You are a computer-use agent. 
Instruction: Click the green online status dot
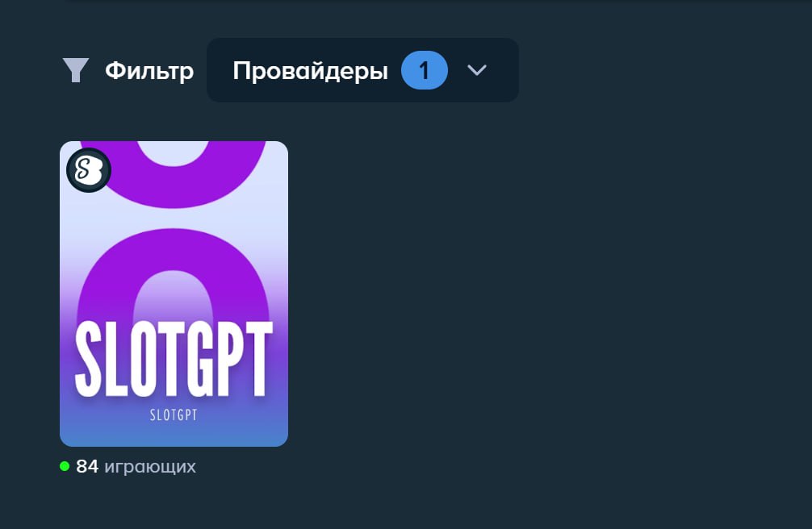(x=65, y=466)
